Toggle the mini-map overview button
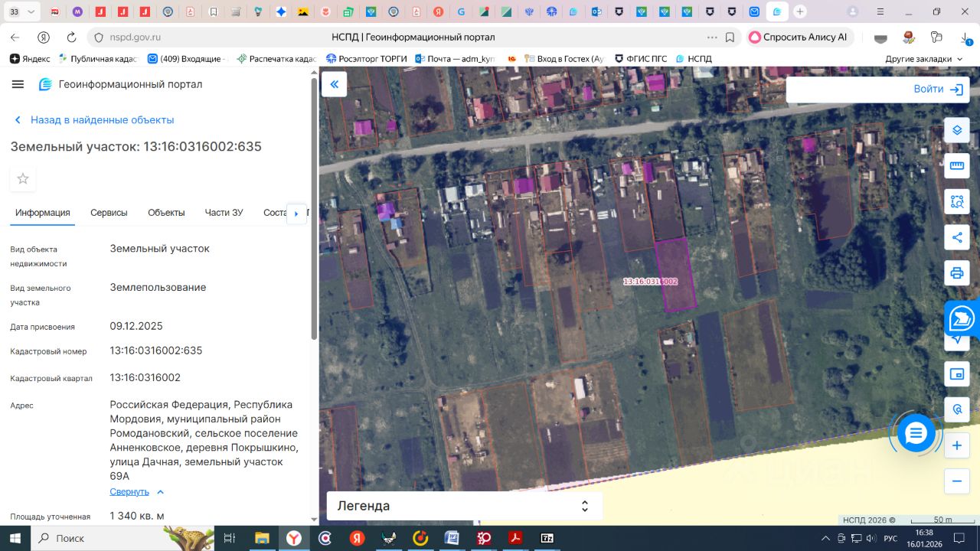 coord(956,374)
